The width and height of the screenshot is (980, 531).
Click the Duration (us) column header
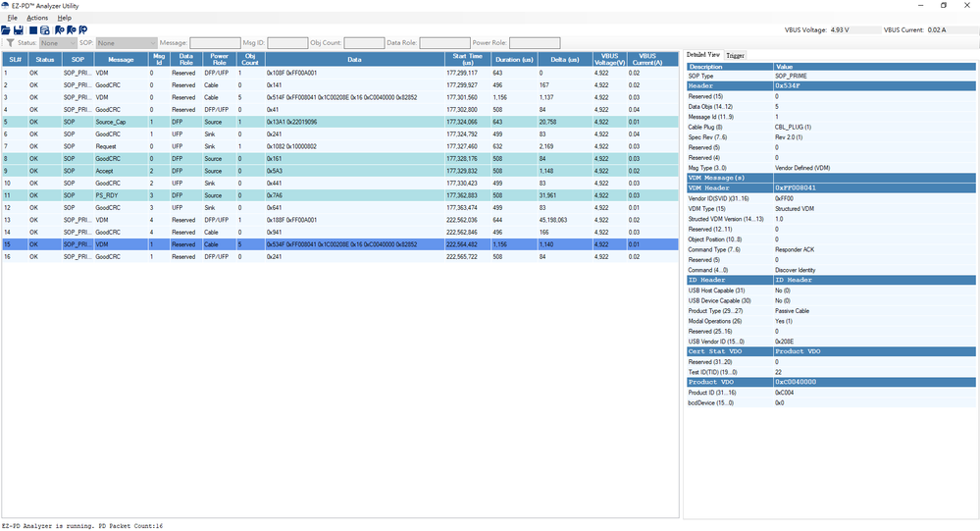[x=514, y=60]
